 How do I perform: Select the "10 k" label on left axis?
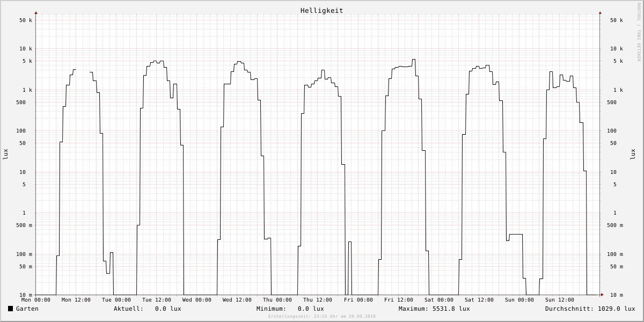[x=26, y=49]
